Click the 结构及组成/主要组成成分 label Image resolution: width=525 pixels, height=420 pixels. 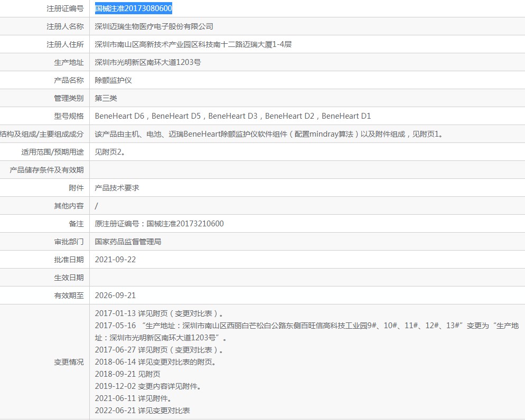click(42, 134)
